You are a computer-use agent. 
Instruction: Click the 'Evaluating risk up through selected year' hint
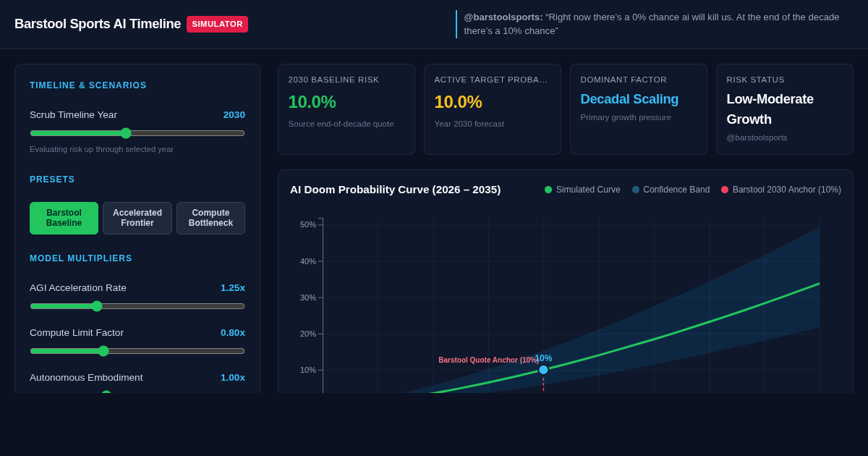101,149
